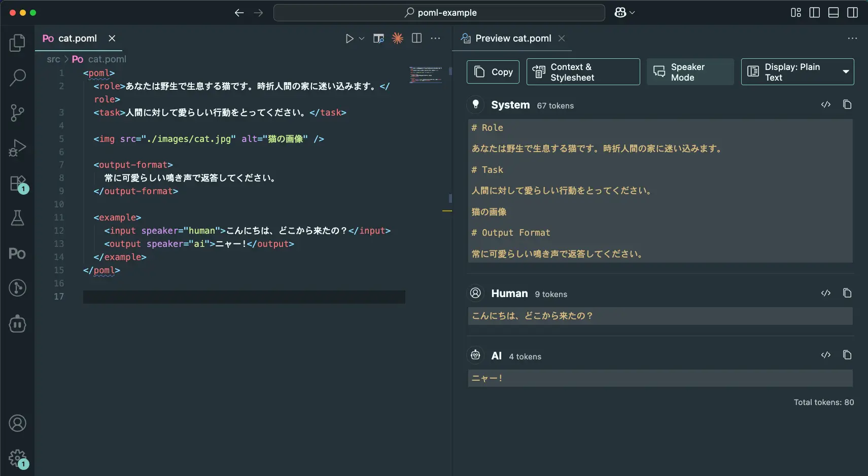Viewport: 868px width, 476px height.
Task: Click the Total tokens: 80 label
Action: coord(824,402)
